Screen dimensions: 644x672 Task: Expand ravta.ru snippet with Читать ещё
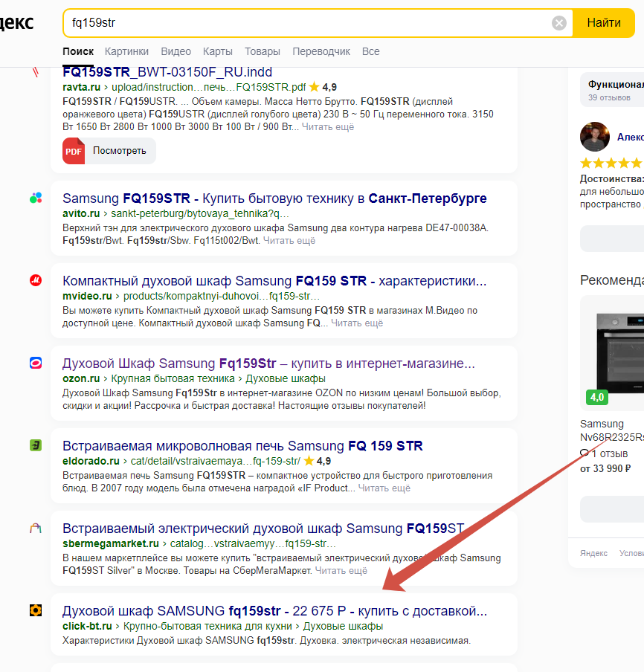327,127
